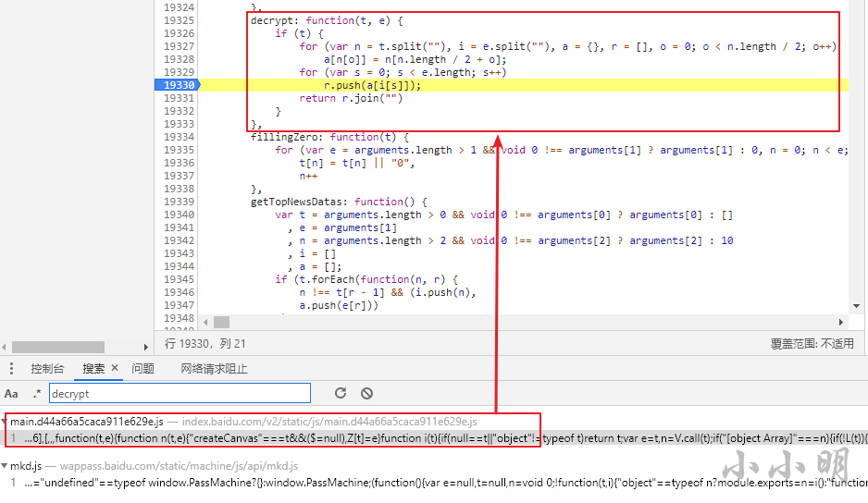868x503 pixels.
Task: Clear the search results
Action: (x=366, y=394)
